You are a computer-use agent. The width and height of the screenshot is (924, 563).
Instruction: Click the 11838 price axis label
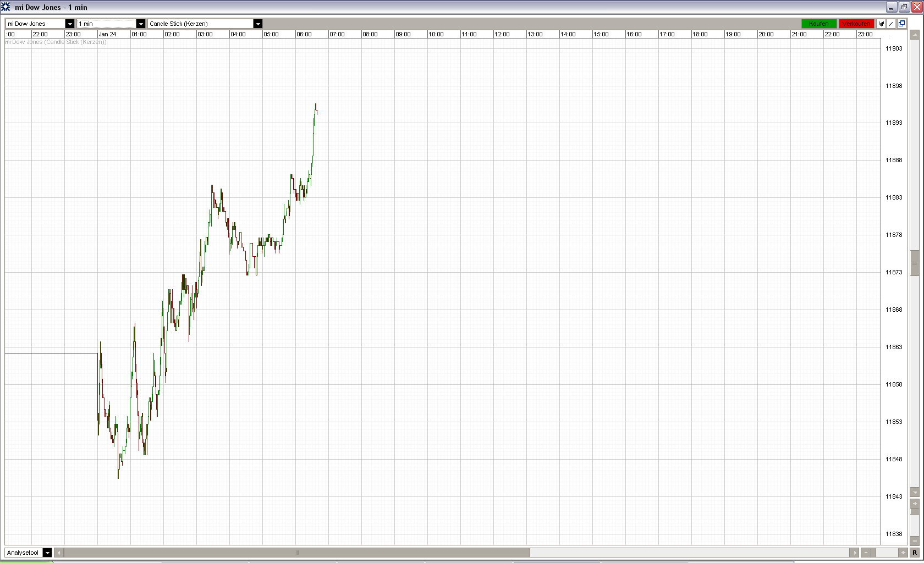[x=894, y=534]
